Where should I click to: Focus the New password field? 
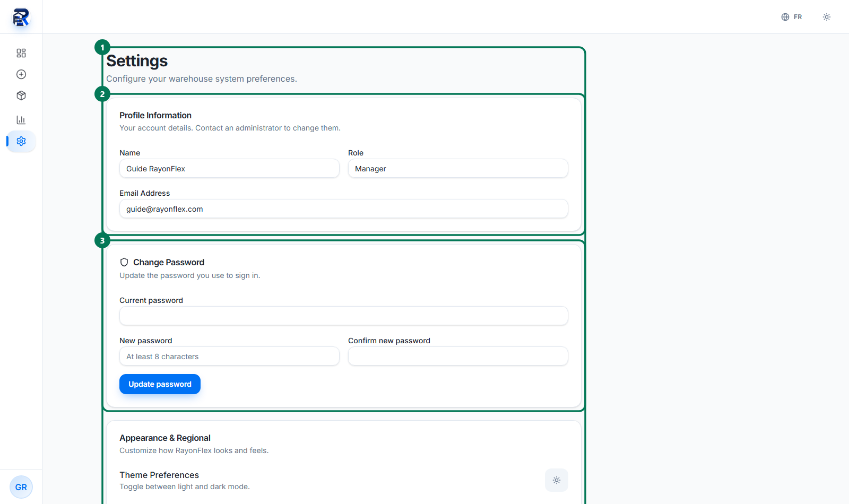(x=229, y=357)
